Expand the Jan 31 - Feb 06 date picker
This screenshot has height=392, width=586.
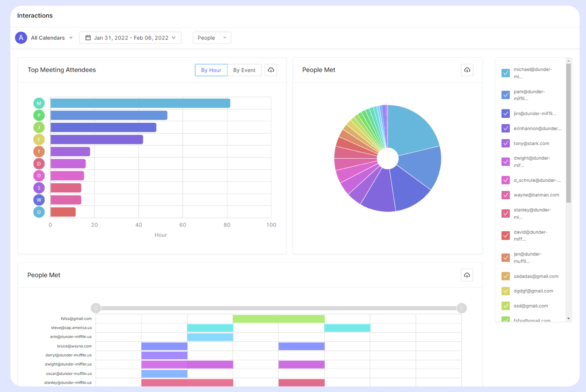click(130, 38)
